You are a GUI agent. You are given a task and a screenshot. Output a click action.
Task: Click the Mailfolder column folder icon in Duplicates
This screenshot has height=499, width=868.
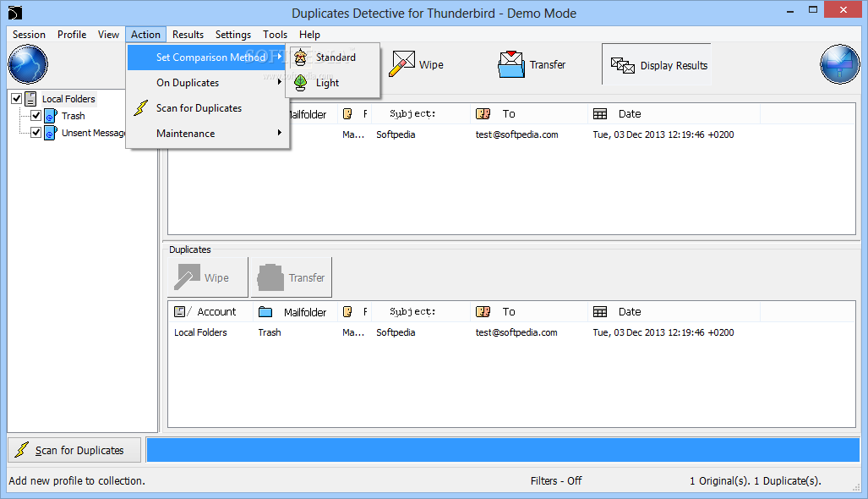(265, 312)
